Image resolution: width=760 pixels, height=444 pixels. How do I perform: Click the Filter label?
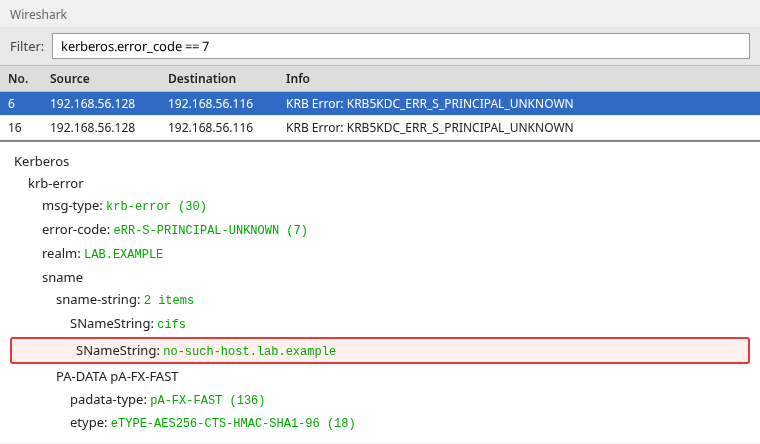coord(27,47)
